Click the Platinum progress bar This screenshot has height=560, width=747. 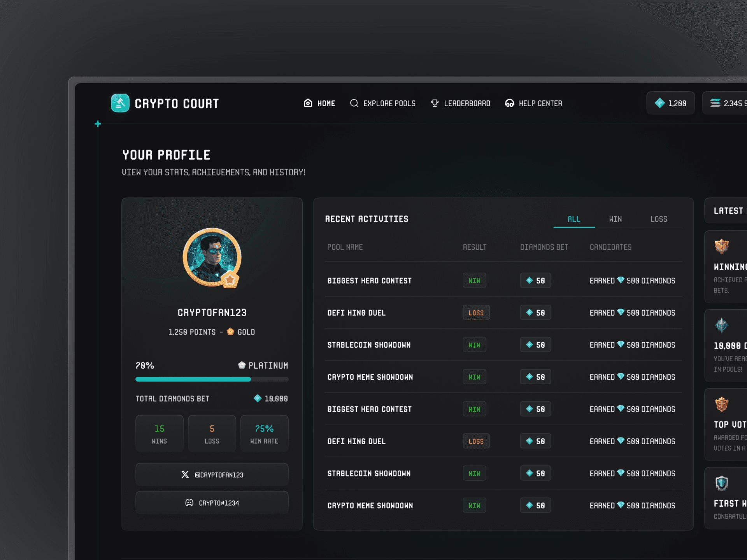coord(212,379)
